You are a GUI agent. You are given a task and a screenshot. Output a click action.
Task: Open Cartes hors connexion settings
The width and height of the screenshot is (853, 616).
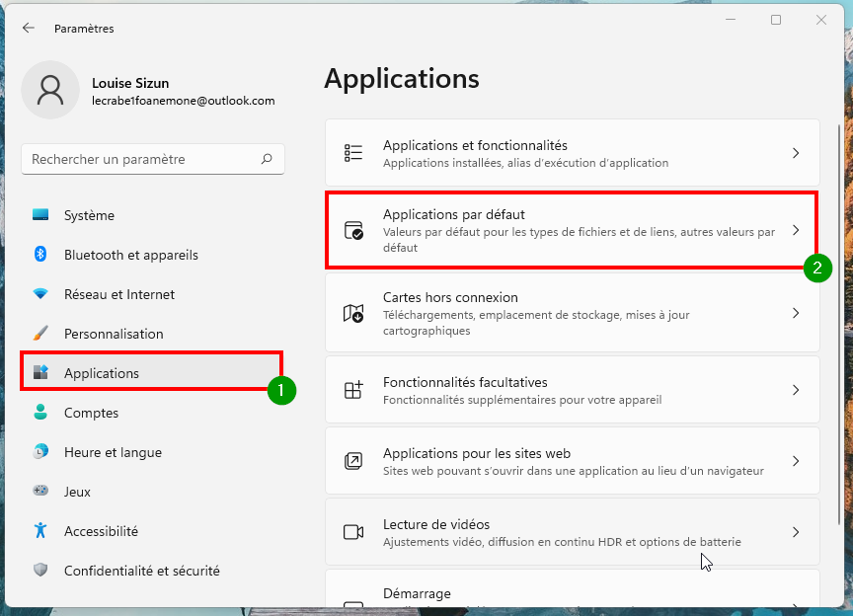[573, 313]
